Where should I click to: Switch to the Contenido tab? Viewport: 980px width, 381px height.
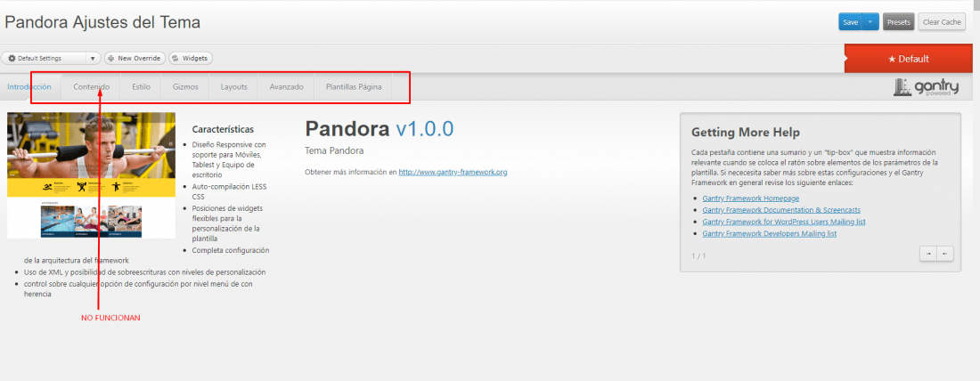click(x=91, y=87)
